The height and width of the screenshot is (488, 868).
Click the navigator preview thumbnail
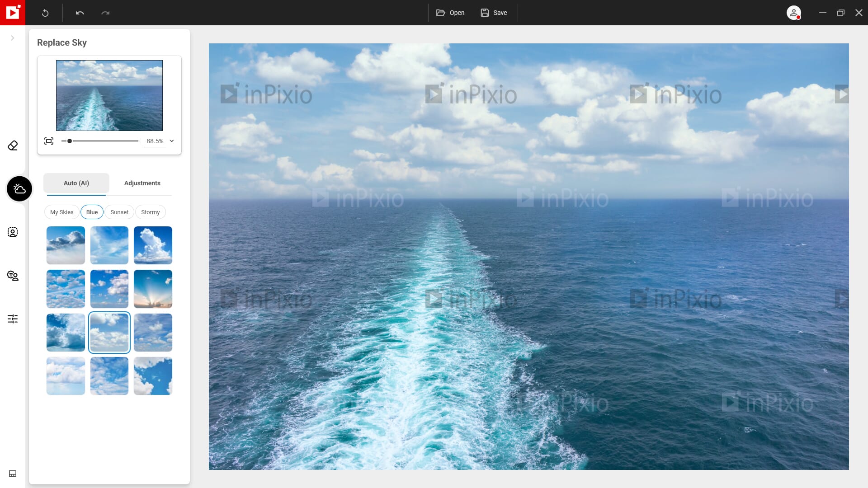click(109, 95)
